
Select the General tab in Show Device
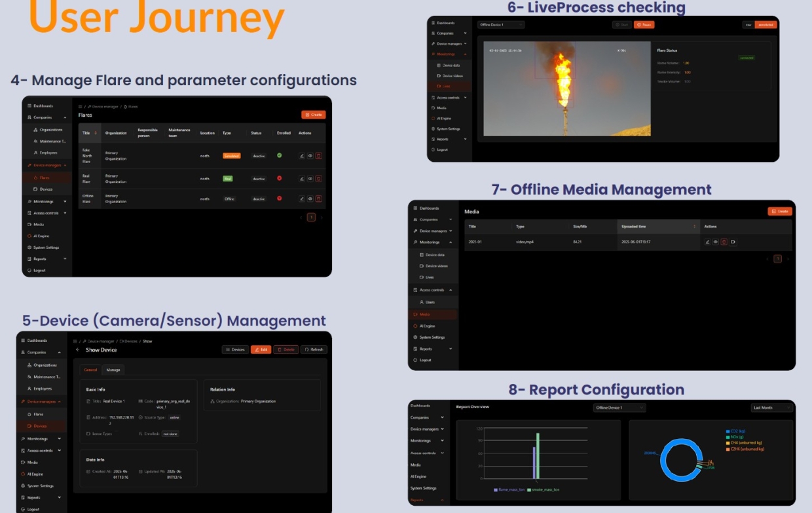(90, 370)
